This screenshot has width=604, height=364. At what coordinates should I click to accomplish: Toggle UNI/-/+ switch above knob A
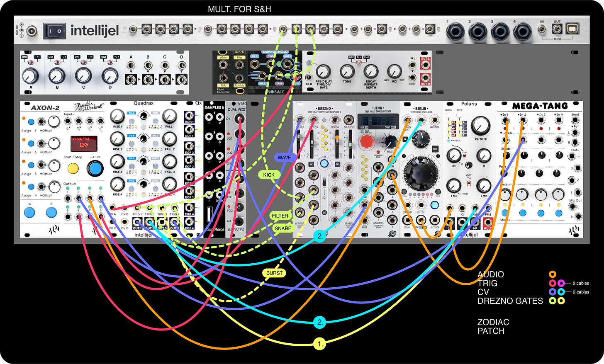tap(30, 62)
